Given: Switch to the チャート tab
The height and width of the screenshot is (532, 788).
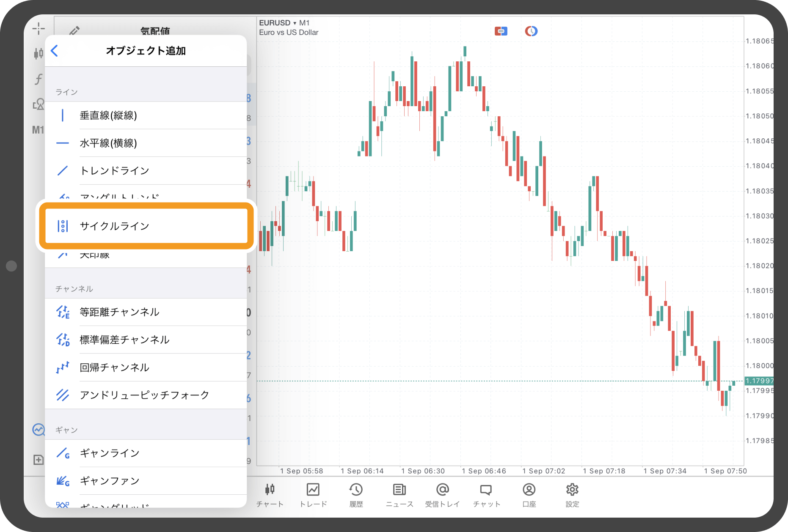Looking at the screenshot, I should pyautogui.click(x=270, y=495).
